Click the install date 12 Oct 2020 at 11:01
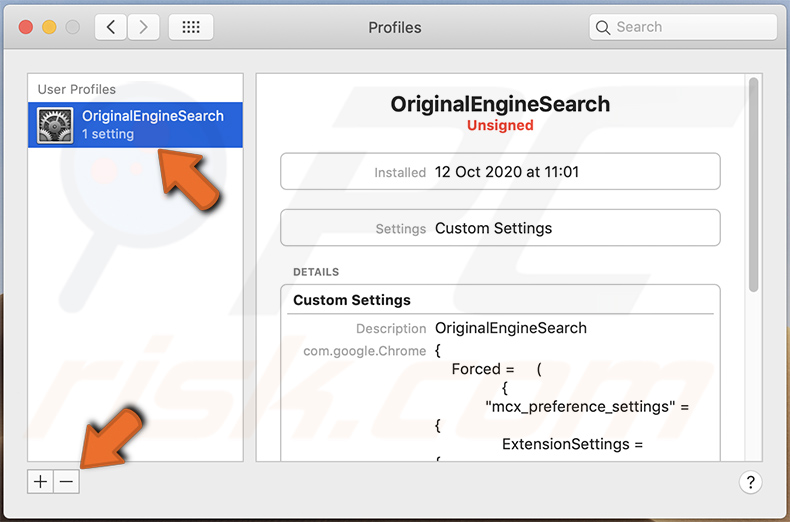 (506, 172)
